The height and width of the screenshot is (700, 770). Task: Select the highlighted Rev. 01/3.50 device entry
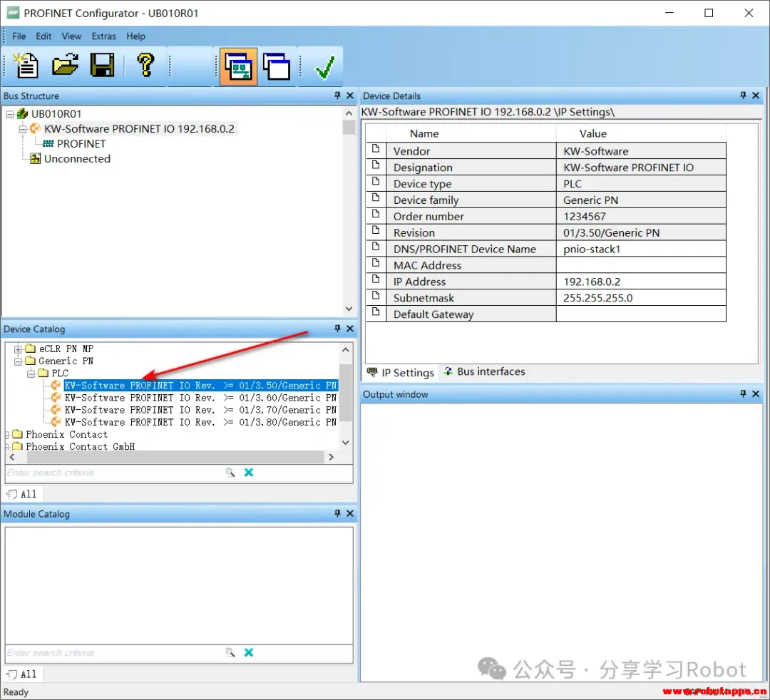pyautogui.click(x=200, y=386)
